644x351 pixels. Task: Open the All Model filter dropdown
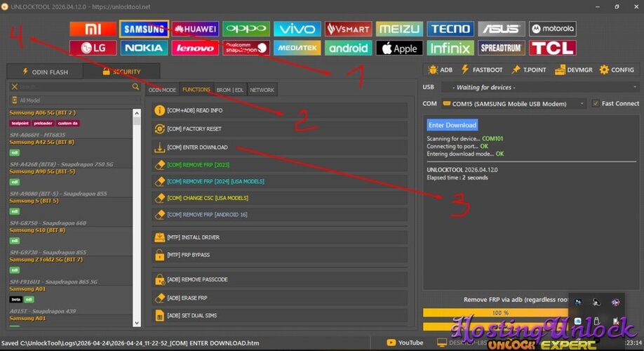pos(74,100)
